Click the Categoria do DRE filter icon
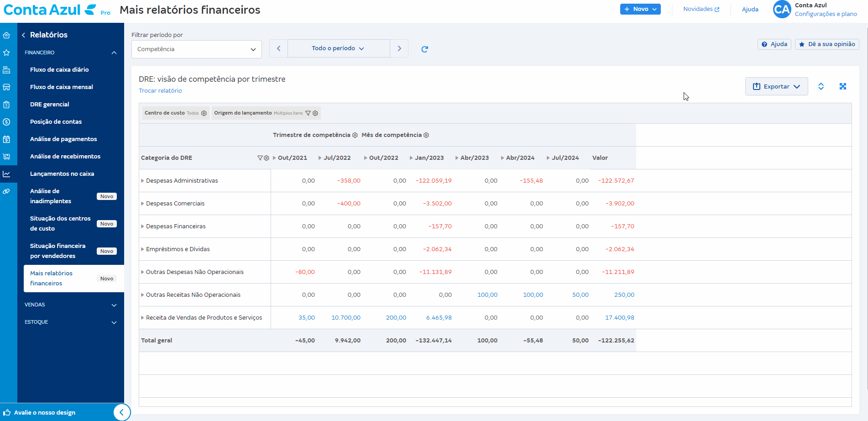The image size is (868, 421). click(x=260, y=158)
